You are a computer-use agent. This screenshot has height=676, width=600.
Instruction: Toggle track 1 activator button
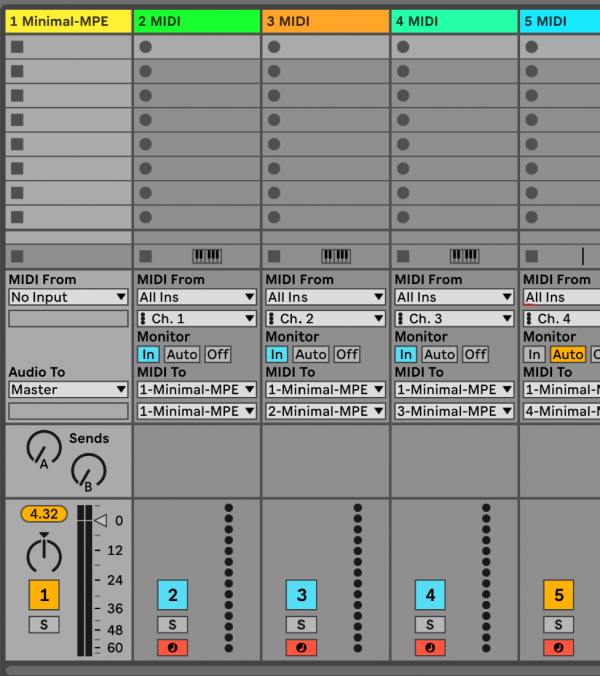43,596
